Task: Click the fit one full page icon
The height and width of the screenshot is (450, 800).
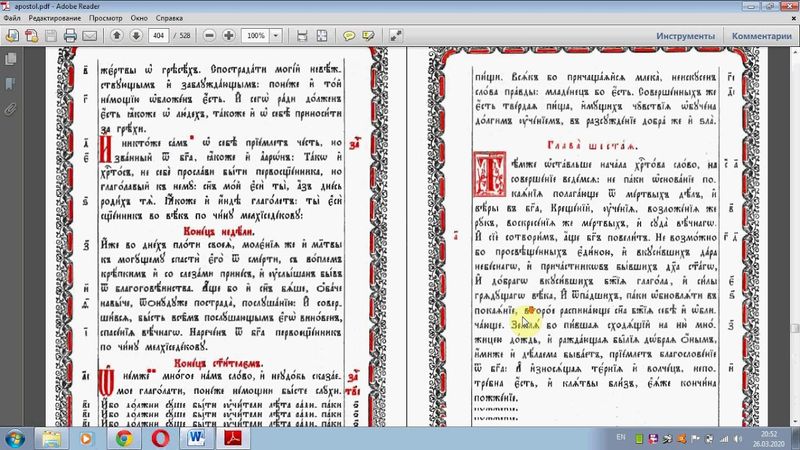Action: click(x=321, y=36)
